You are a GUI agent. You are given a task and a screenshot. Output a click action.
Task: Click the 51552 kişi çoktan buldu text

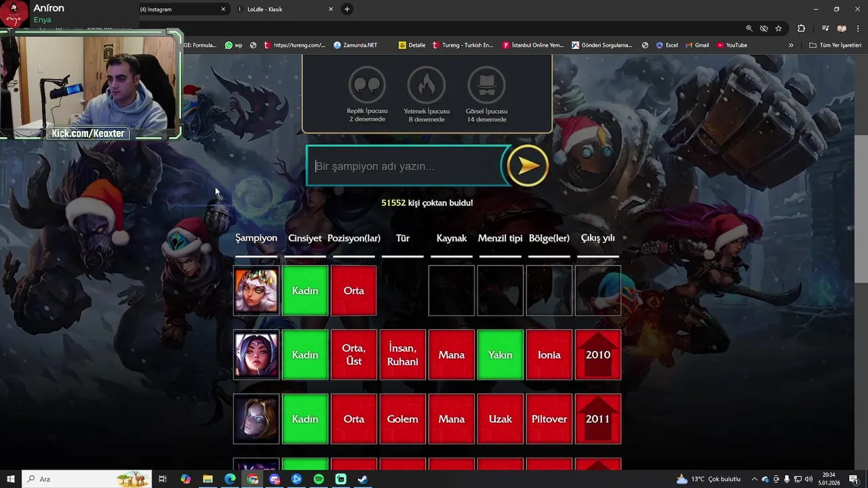point(427,203)
